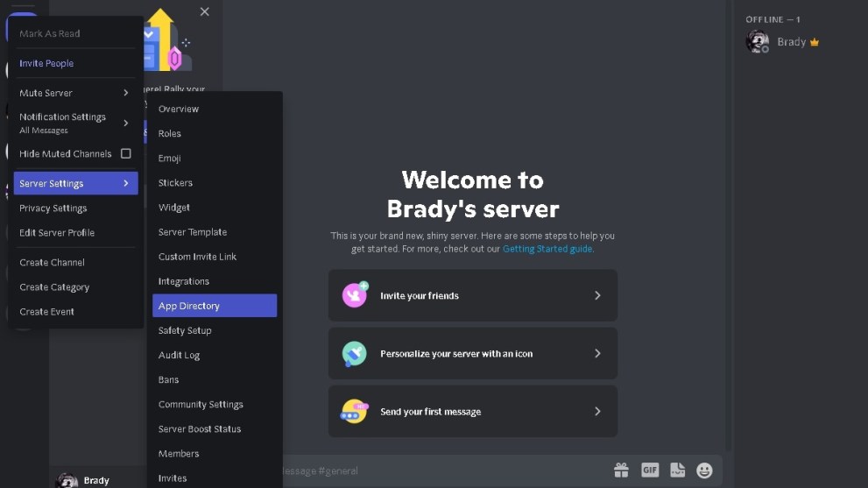Open chevron on Send your first message card
Viewport: 868px width, 488px height.
coord(597,412)
